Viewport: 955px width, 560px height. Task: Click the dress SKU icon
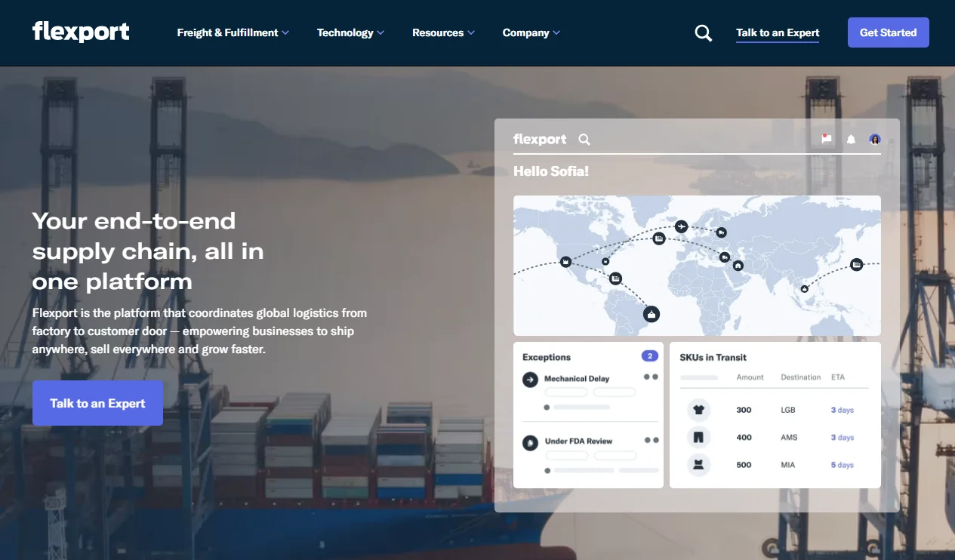click(698, 465)
